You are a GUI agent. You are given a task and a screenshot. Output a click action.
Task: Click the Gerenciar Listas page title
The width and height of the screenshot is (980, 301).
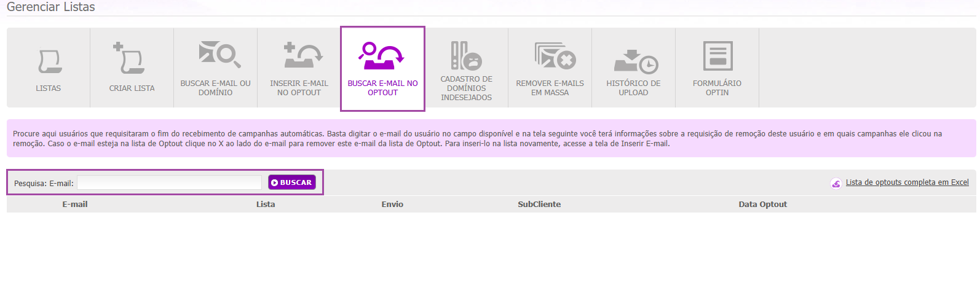tap(51, 7)
